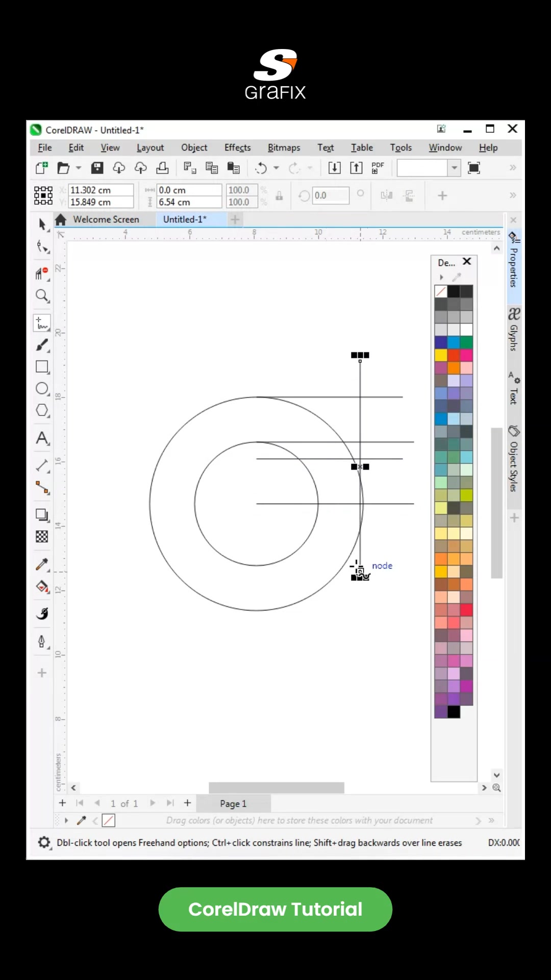Select the no-color swatch in palette

click(441, 291)
